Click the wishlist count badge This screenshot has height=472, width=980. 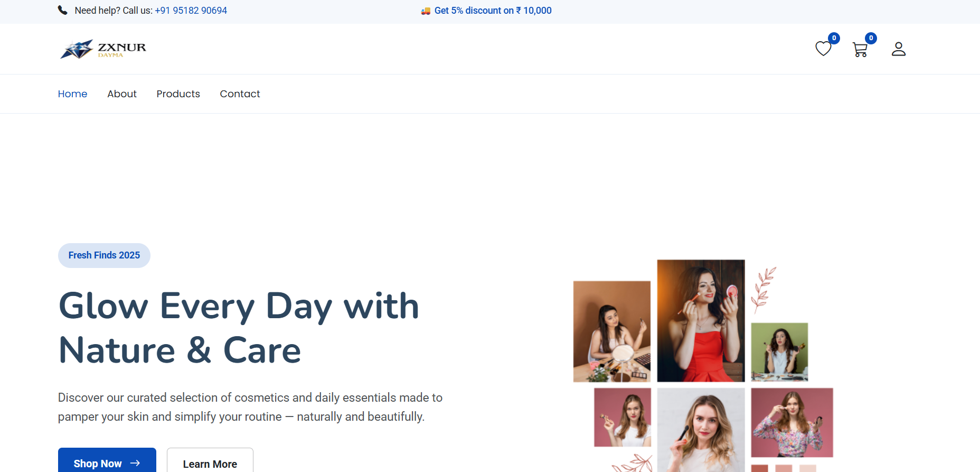pyautogui.click(x=834, y=38)
